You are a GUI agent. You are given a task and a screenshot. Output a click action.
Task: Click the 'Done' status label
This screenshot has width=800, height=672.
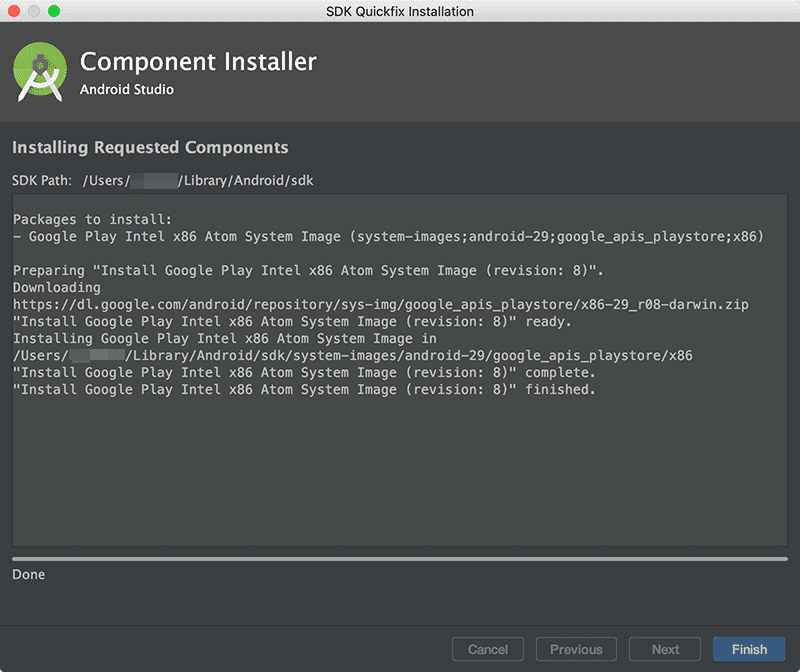29,575
